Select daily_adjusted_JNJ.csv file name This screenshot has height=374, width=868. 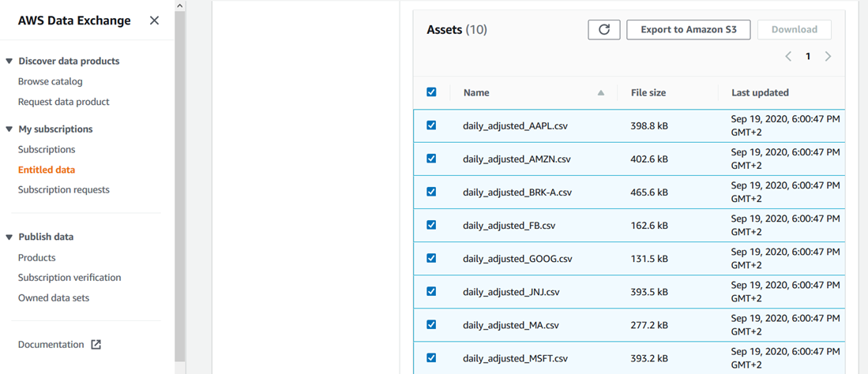click(510, 292)
